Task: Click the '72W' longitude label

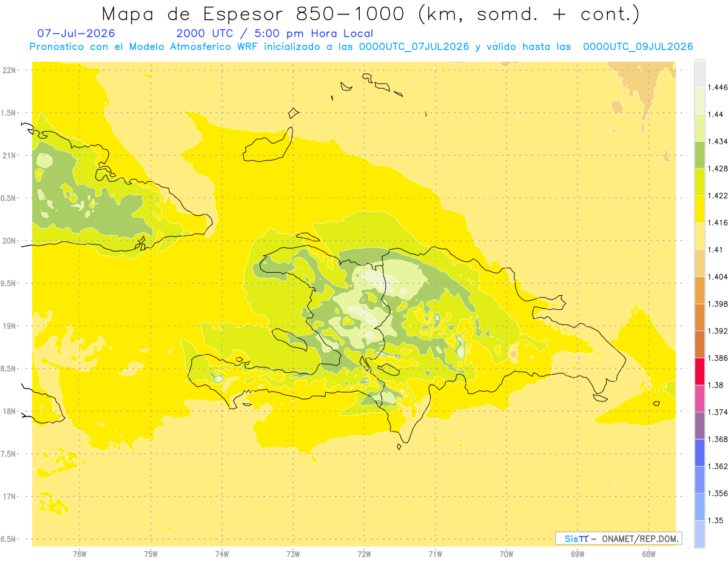Action: tap(364, 554)
